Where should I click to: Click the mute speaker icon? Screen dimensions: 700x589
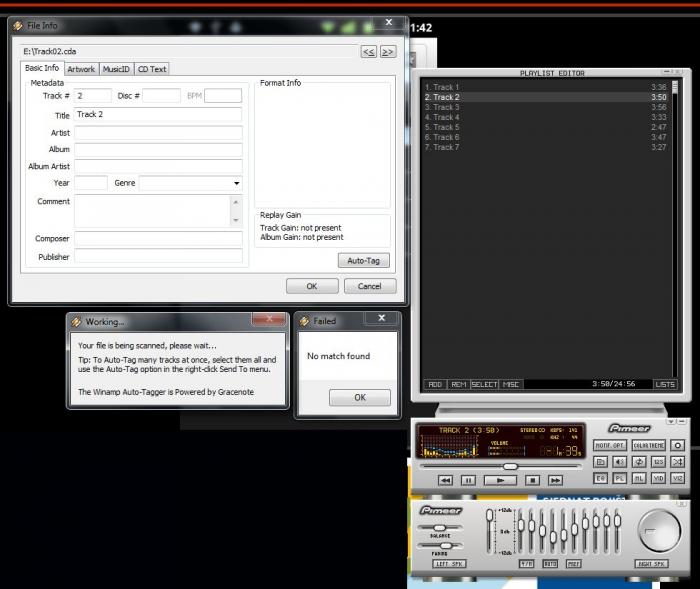tap(619, 462)
